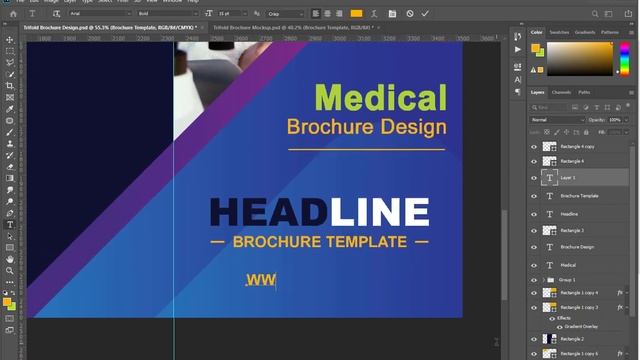The height and width of the screenshot is (360, 640).
Task: Switch to the Patterns tab
Action: pyautogui.click(x=610, y=32)
